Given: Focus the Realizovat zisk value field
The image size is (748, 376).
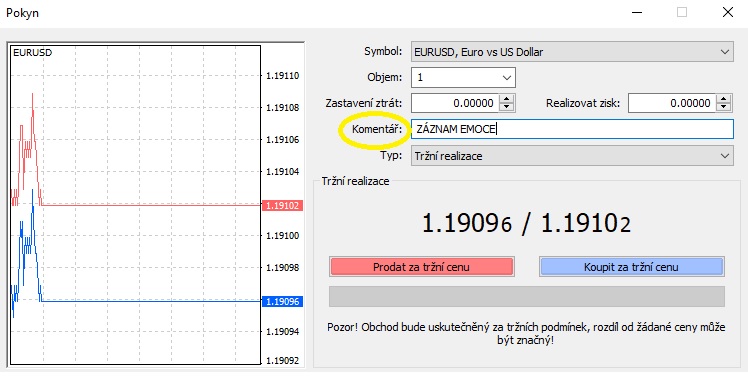Looking at the screenshot, I should tap(672, 103).
